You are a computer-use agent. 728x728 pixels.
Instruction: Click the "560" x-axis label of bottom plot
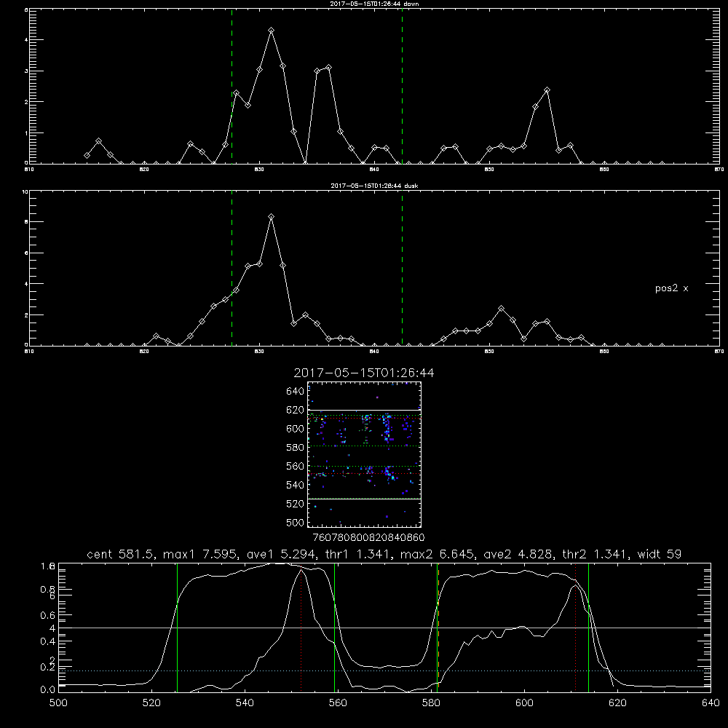tap(338, 703)
